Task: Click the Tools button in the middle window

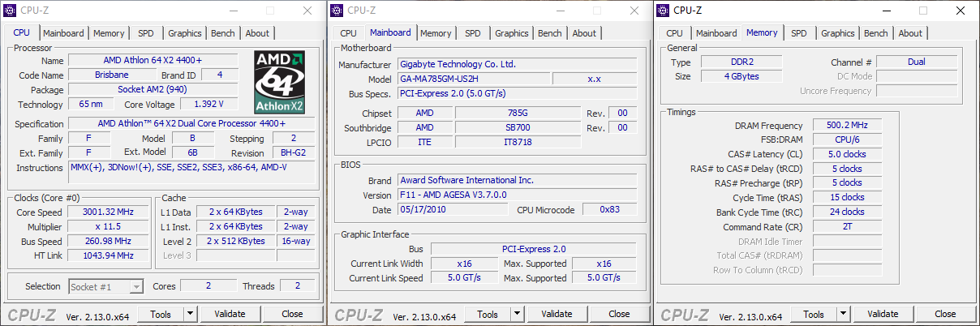Action: [x=488, y=314]
